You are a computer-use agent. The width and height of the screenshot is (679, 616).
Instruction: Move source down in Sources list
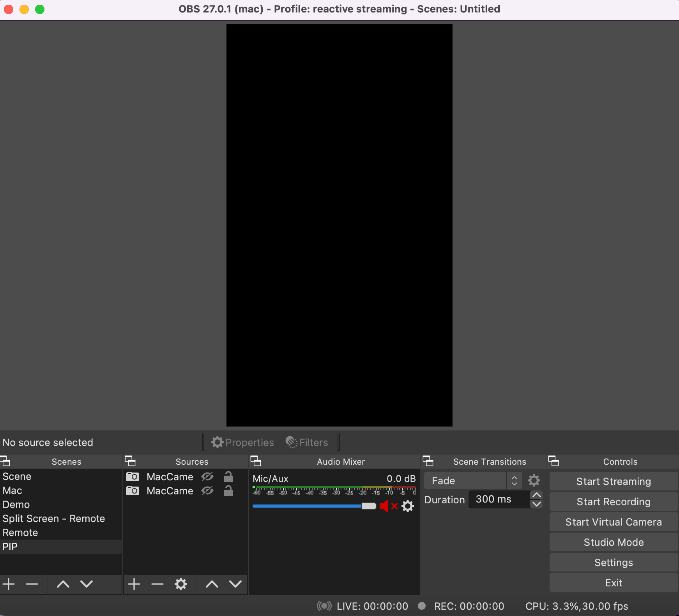[x=235, y=584]
